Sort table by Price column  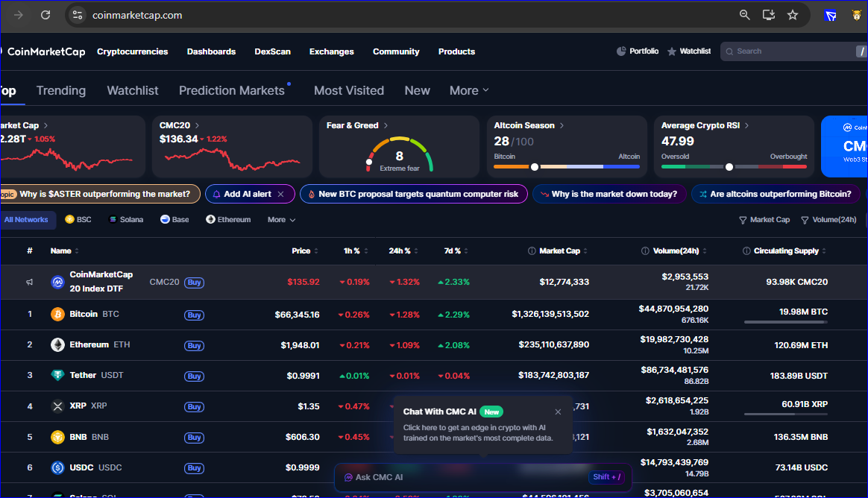click(x=305, y=250)
